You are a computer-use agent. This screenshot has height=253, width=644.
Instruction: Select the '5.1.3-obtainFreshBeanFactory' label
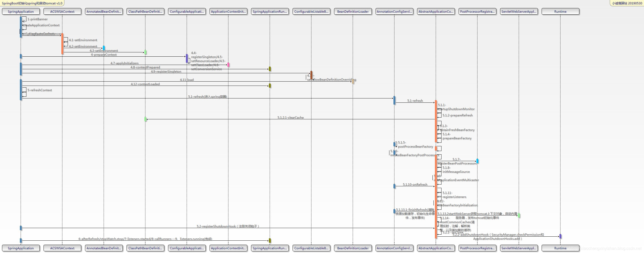point(457,128)
